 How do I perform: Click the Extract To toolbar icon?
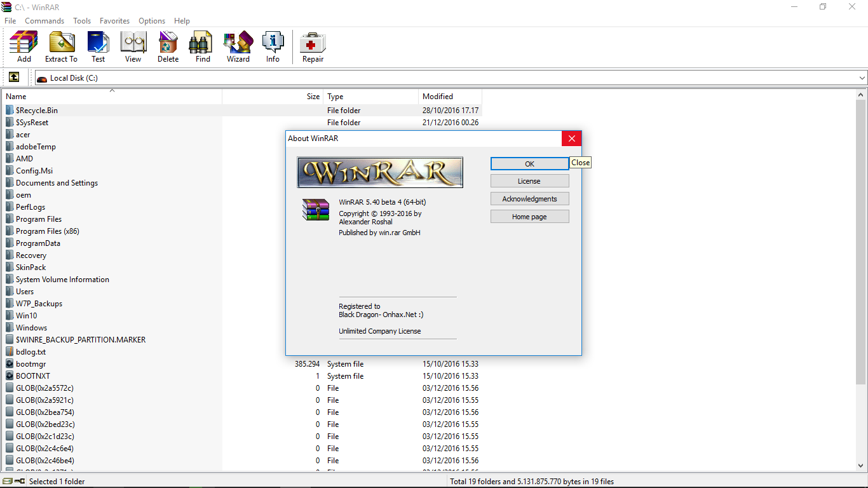pyautogui.click(x=61, y=43)
